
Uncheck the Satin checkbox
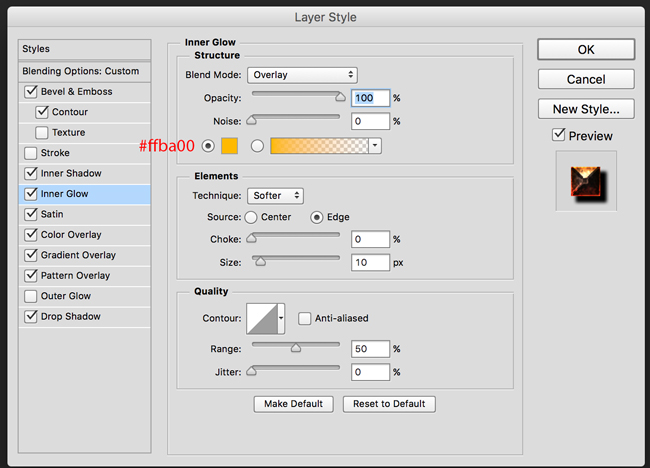pos(31,214)
